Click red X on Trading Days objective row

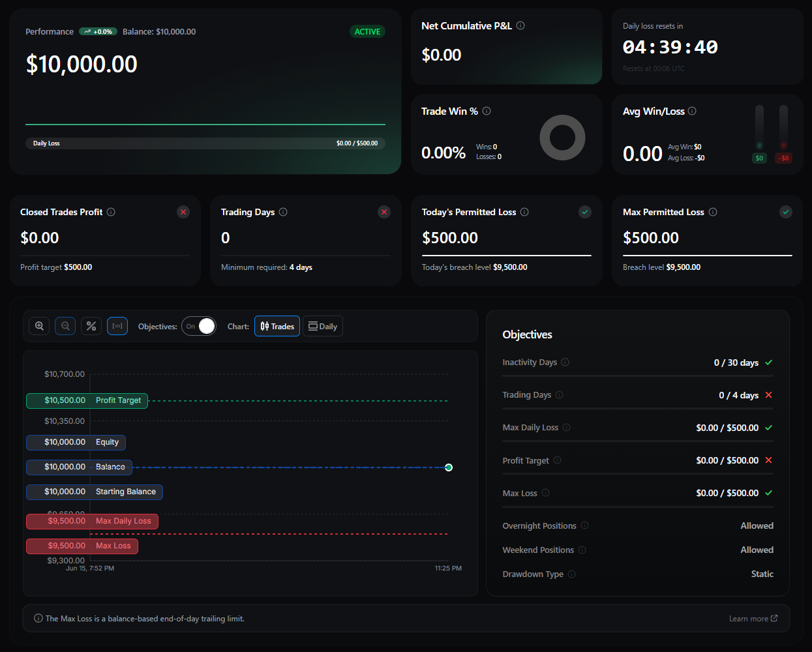[x=768, y=395]
